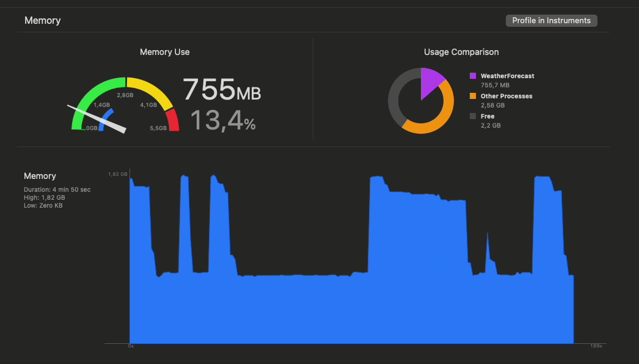
Task: Select the Free legend entry
Action: click(x=490, y=116)
